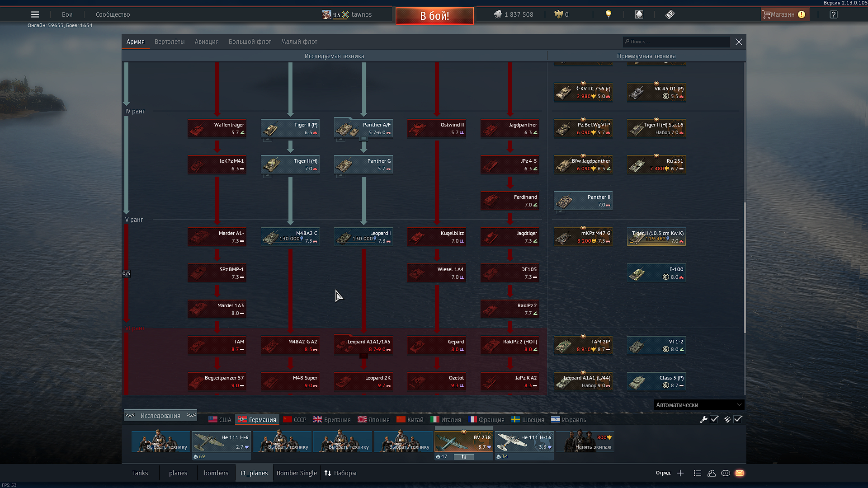The image size is (868, 488).
Task: Open the contacts icon
Action: (712, 473)
